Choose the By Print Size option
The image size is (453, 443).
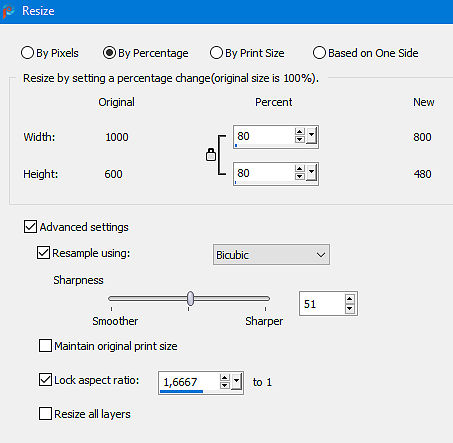pyautogui.click(x=216, y=53)
